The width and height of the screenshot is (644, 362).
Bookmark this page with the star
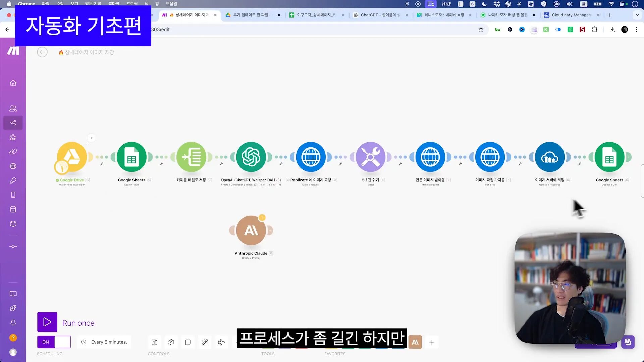pos(481,29)
